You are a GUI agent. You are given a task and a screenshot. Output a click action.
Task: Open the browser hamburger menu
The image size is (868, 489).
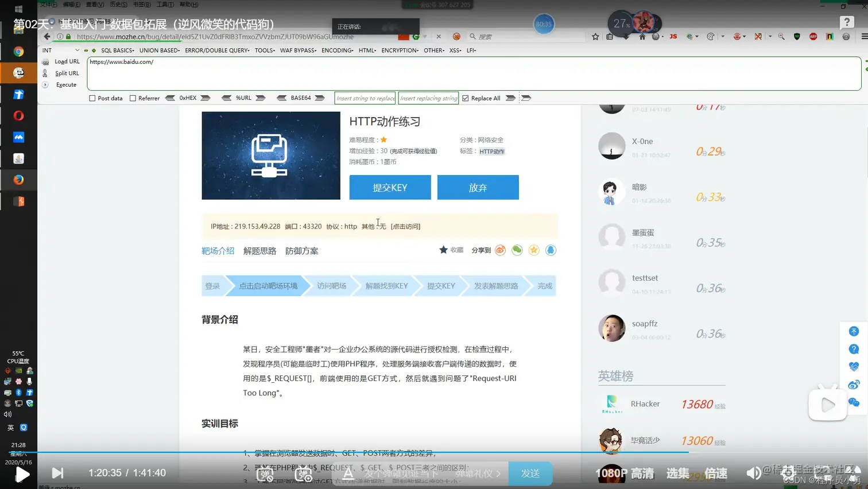864,37
